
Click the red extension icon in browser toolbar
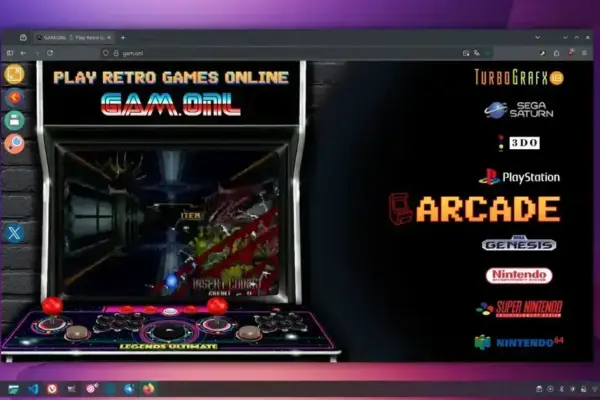pos(571,52)
